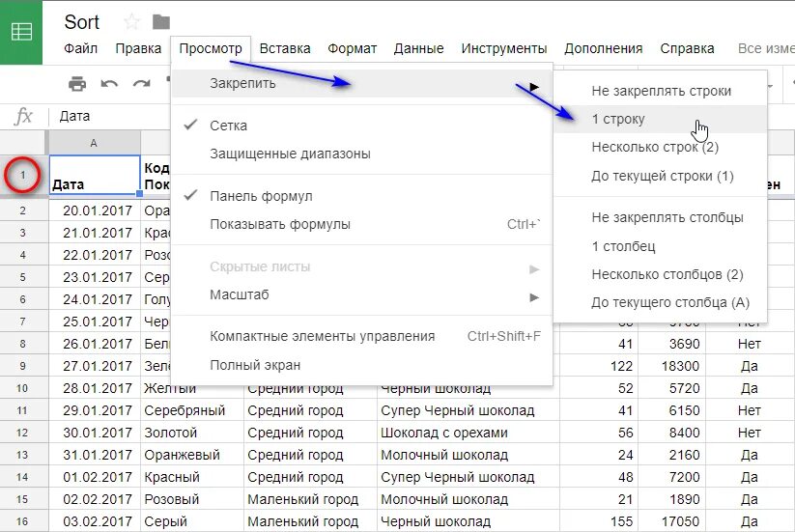Open the Вставка menu
The height and width of the screenshot is (532, 795).
pyautogui.click(x=285, y=48)
